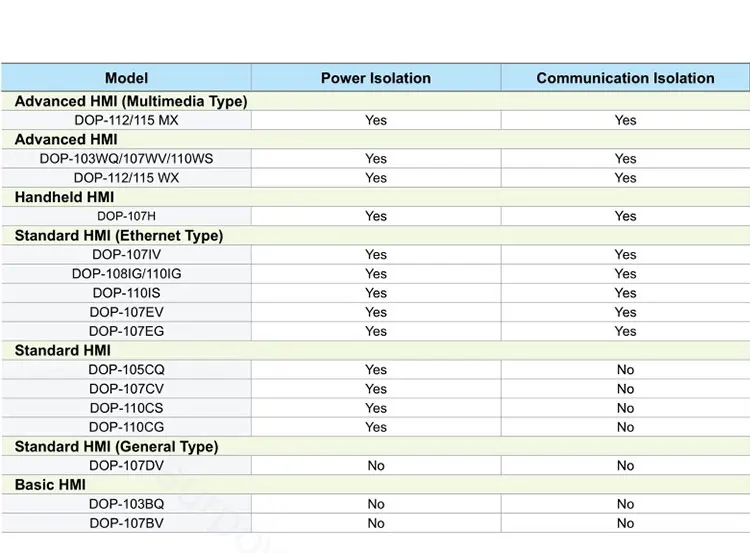
Task: Click the DOP-112/115 WX model cell
Action: [x=126, y=178]
